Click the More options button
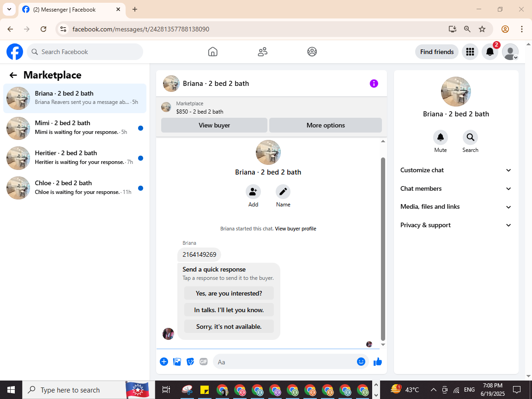 [x=326, y=125]
